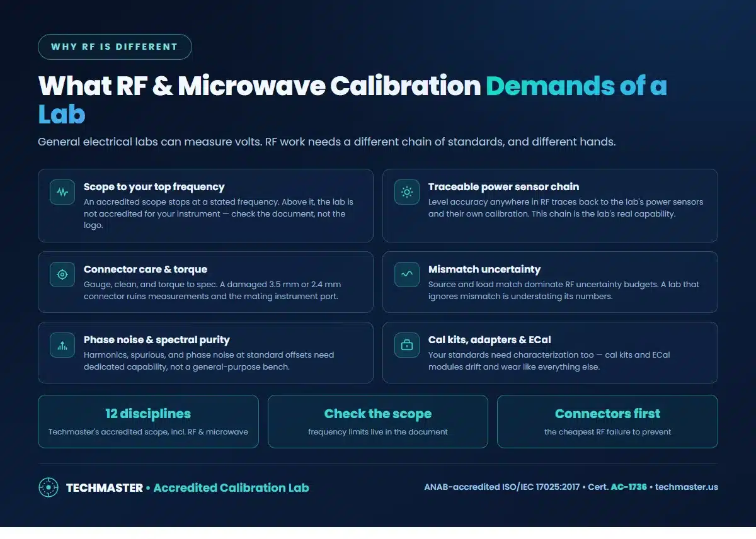Click the briefcase icon beside Cal kits, adapters & ECal
756x539 pixels.
pyautogui.click(x=407, y=345)
